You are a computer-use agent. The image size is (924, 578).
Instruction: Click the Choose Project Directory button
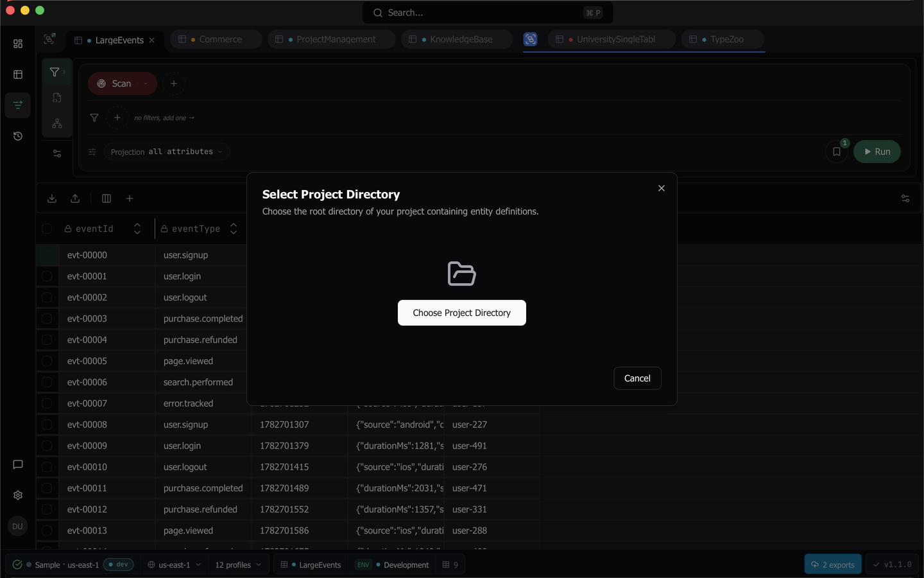tap(462, 313)
